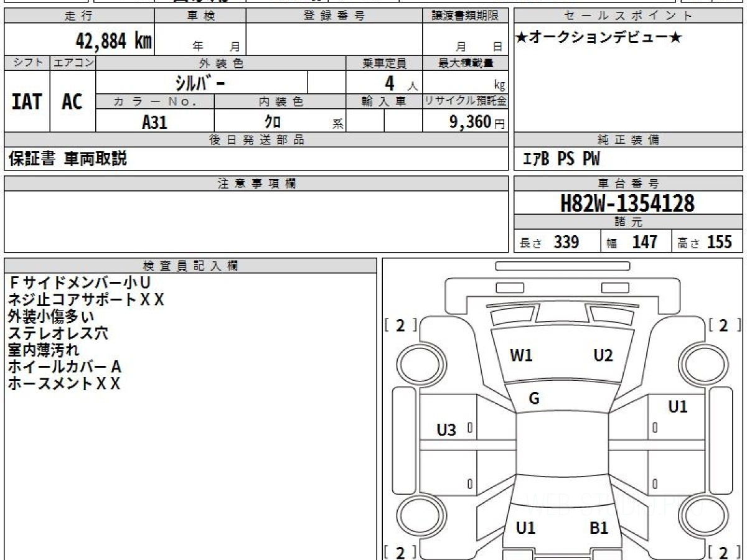Click the カラーNo. header

[x=155, y=101]
